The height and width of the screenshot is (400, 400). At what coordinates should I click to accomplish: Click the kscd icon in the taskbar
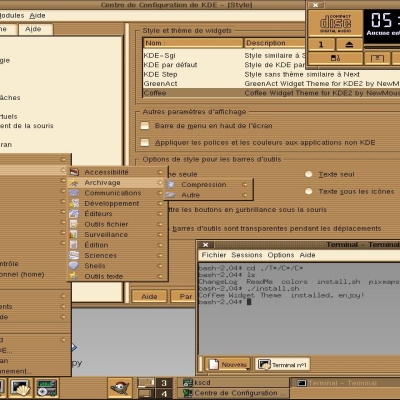tap(188, 383)
